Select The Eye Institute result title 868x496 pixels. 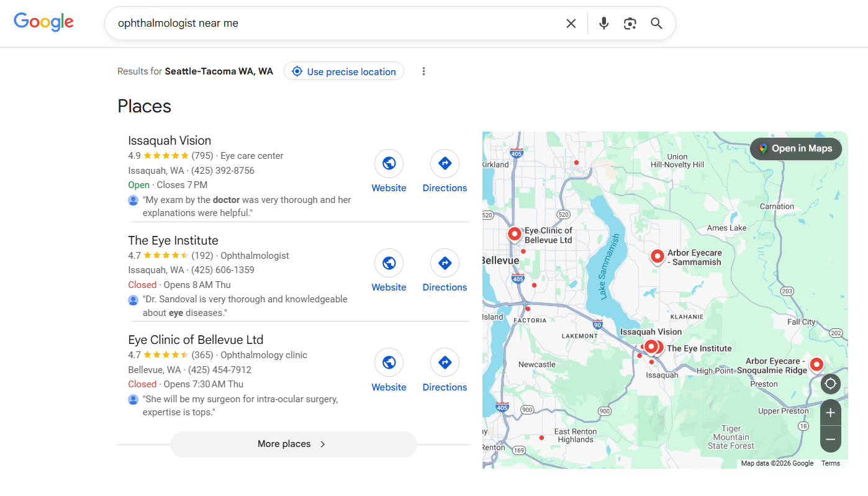(x=173, y=240)
